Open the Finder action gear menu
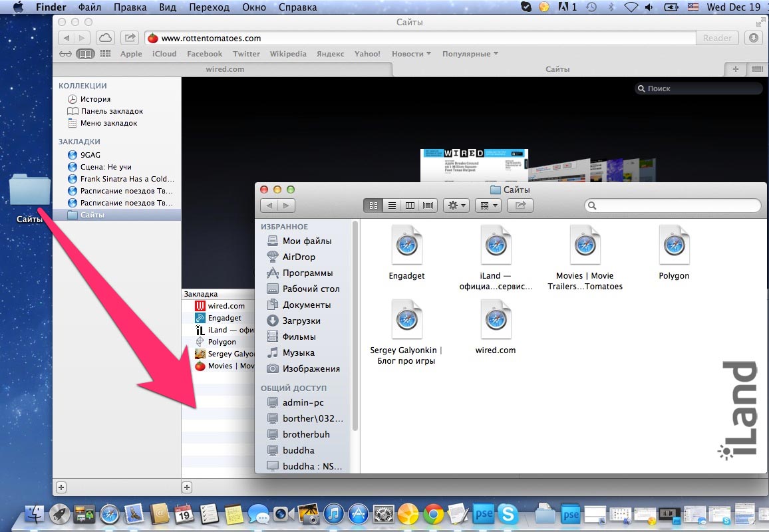Viewport: 769px width, 532px height. pyautogui.click(x=456, y=205)
